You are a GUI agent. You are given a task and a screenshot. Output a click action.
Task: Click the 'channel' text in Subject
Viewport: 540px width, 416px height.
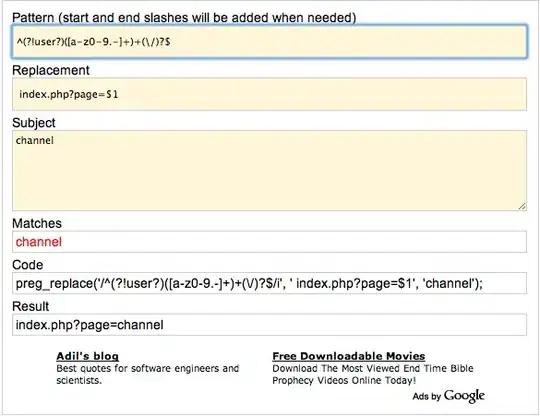click(x=35, y=140)
